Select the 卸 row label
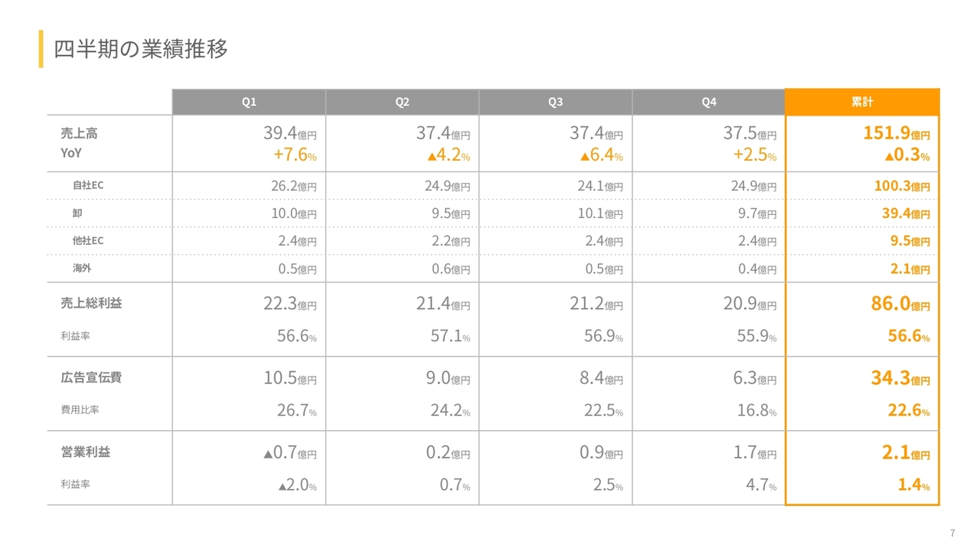This screenshot has width=980, height=551. tap(77, 214)
